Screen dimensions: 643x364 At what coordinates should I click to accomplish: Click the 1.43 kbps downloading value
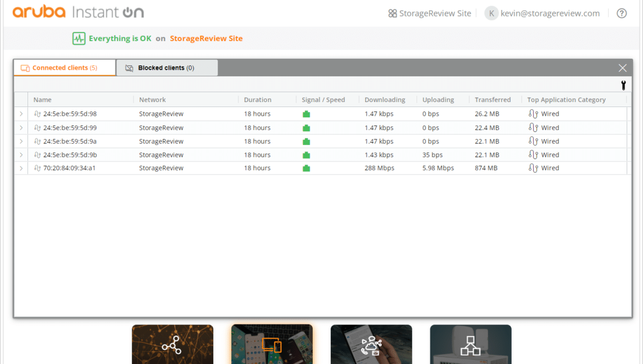[x=379, y=155]
